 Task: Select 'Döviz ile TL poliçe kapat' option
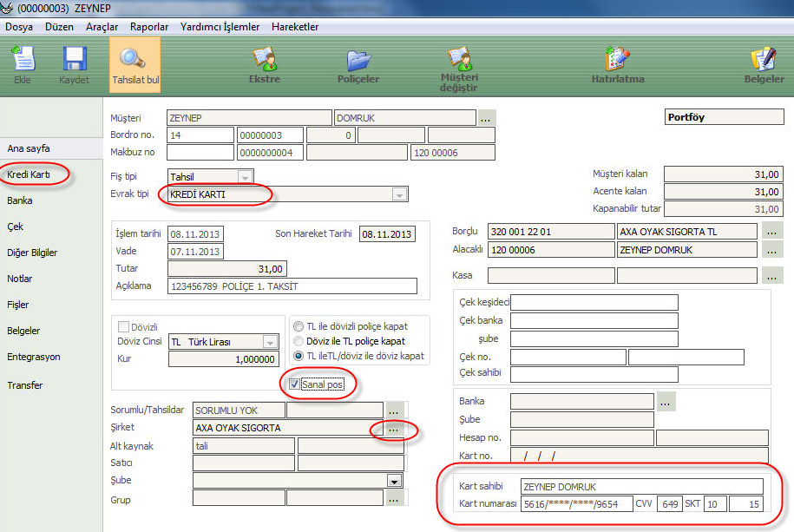[x=299, y=341]
